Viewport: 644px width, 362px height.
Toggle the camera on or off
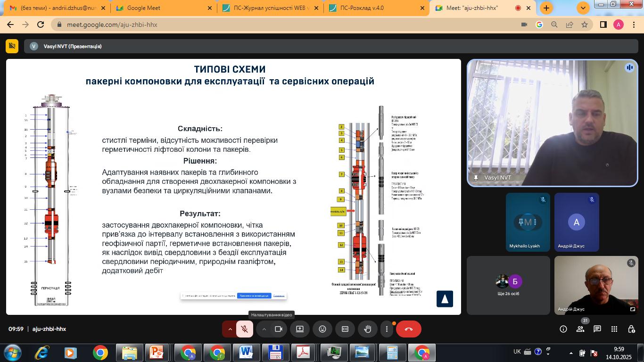pyautogui.click(x=278, y=329)
